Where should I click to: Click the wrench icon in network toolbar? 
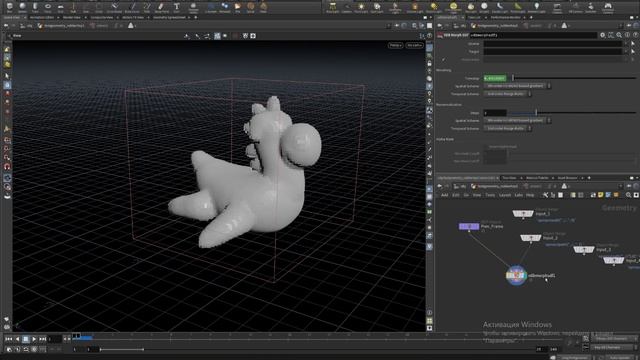click(x=545, y=196)
